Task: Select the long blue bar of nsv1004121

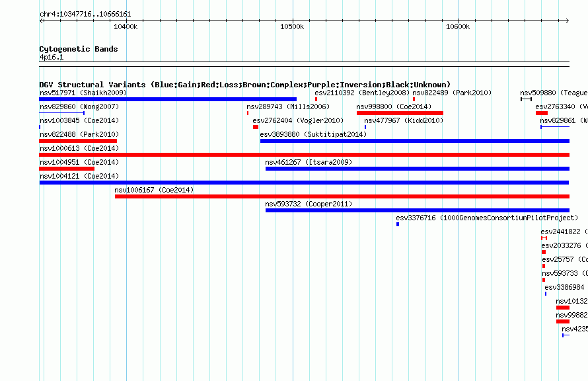Action: point(304,183)
